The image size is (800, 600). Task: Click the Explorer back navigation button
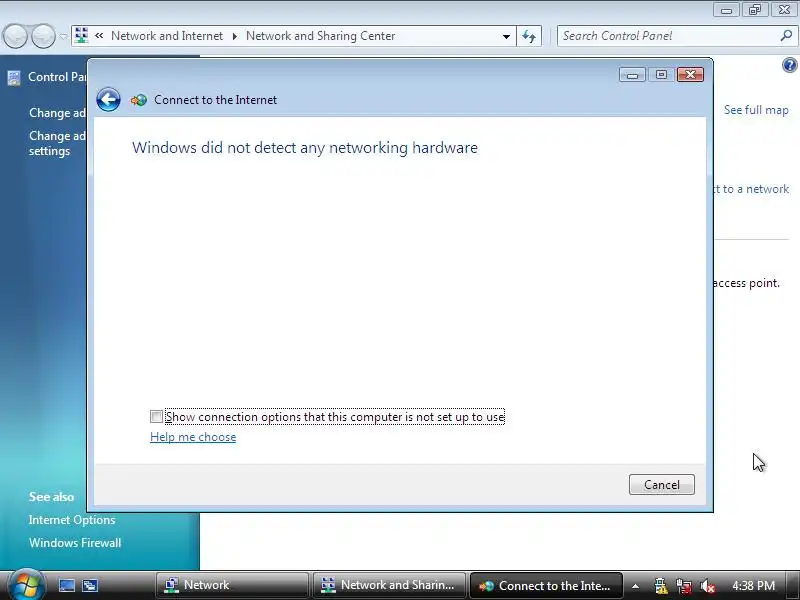tap(15, 36)
